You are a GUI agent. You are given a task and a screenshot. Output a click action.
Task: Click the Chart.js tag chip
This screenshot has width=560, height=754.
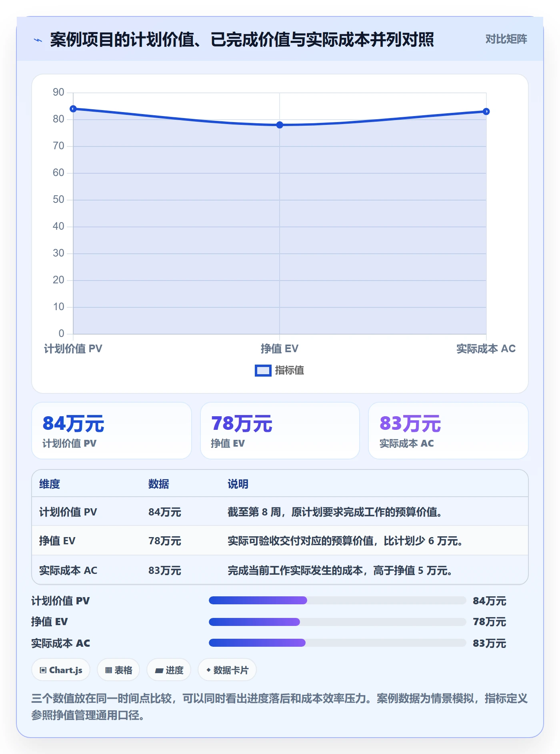coord(61,670)
